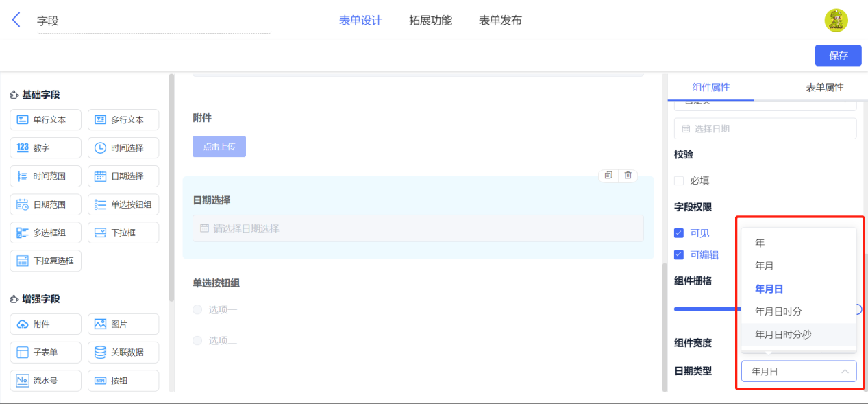Delete the selected 日期选择 field
This screenshot has height=404, width=868.
click(628, 176)
